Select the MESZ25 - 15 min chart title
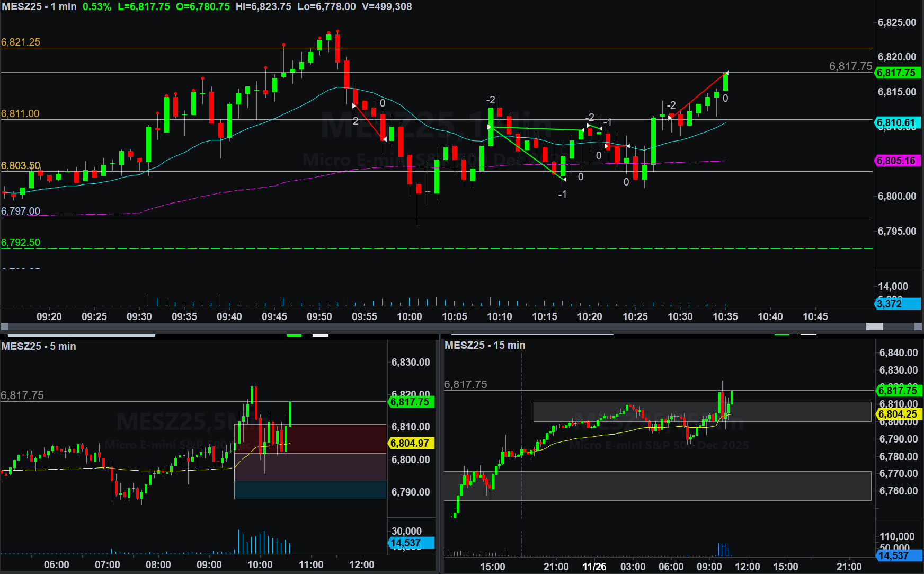Screen dimensions: 924x574 [x=485, y=345]
